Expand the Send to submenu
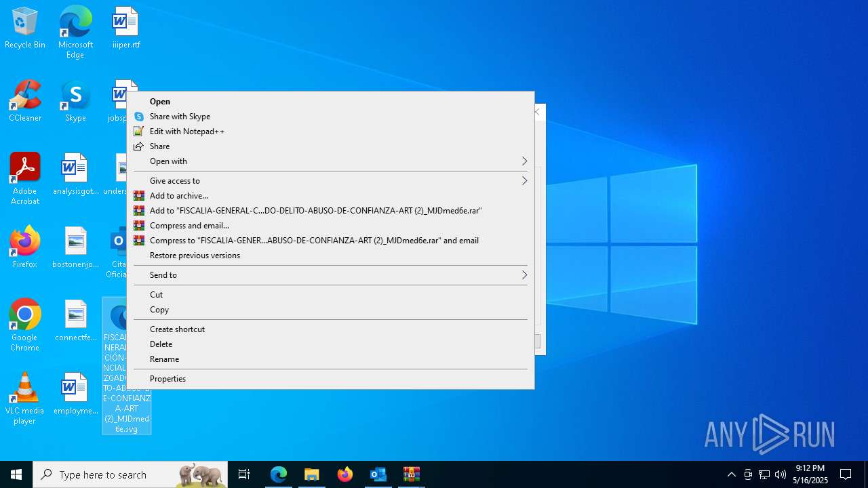The height and width of the screenshot is (488, 868). [x=330, y=275]
